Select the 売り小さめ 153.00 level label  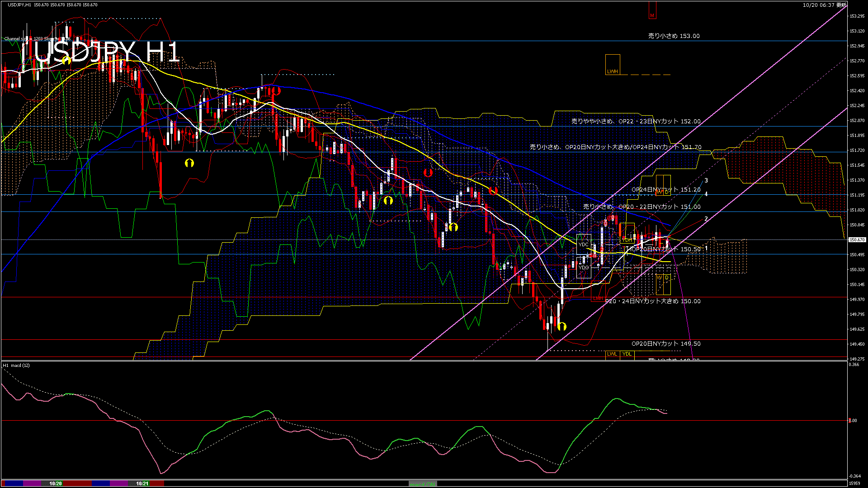(x=674, y=36)
